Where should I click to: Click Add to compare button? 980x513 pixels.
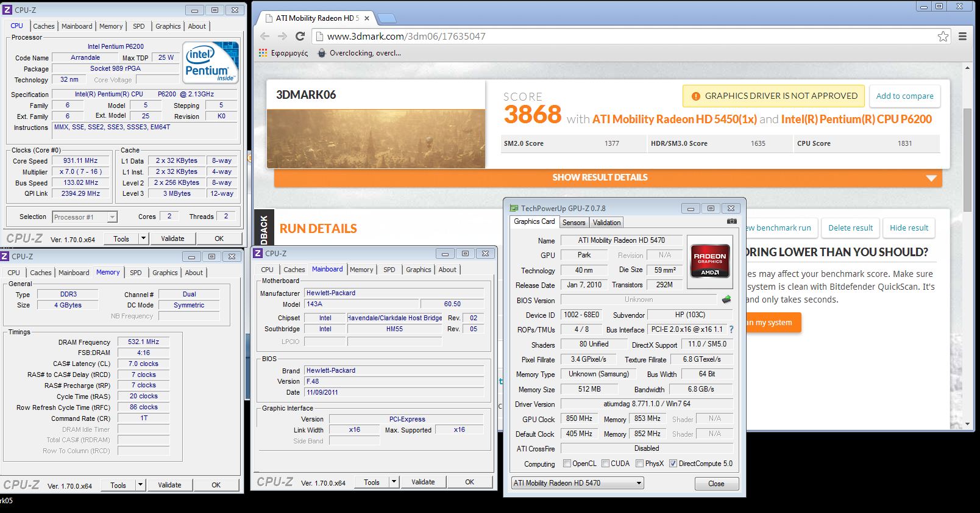coord(904,96)
